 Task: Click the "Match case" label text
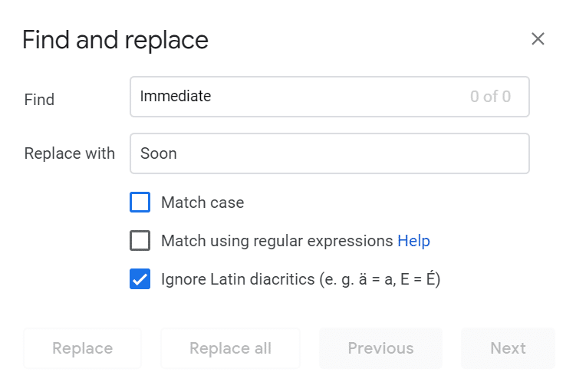(202, 203)
